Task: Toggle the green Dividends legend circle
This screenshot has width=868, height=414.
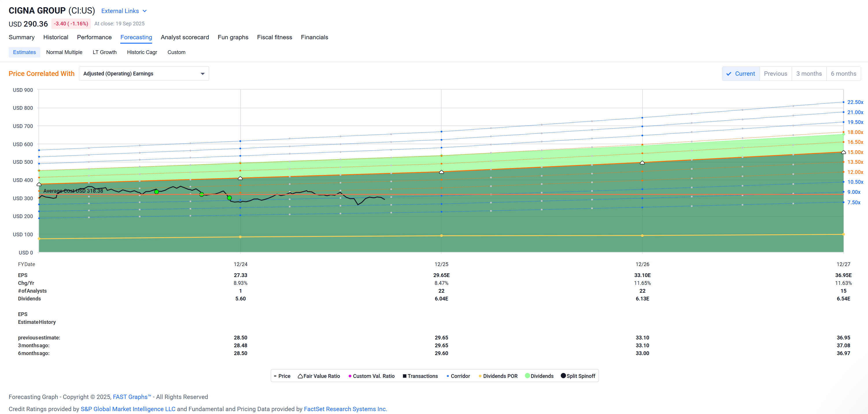Action: (x=527, y=376)
